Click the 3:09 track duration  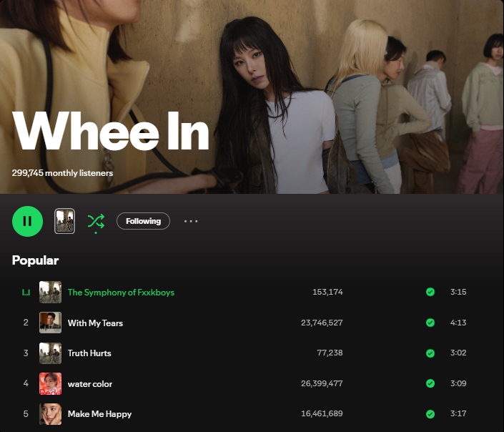tap(458, 383)
